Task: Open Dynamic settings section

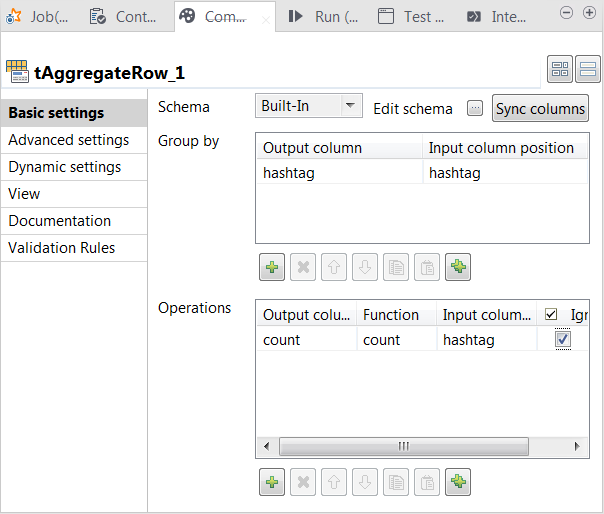Action: [65, 167]
